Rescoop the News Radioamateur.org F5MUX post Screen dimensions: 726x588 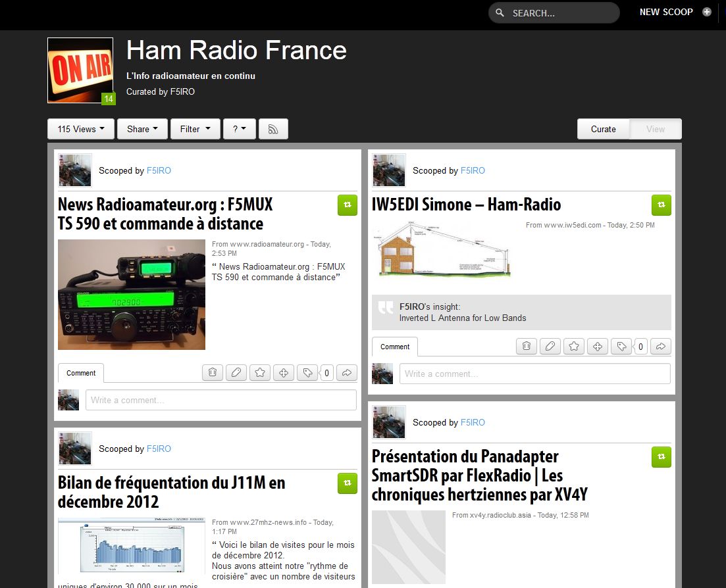point(348,205)
